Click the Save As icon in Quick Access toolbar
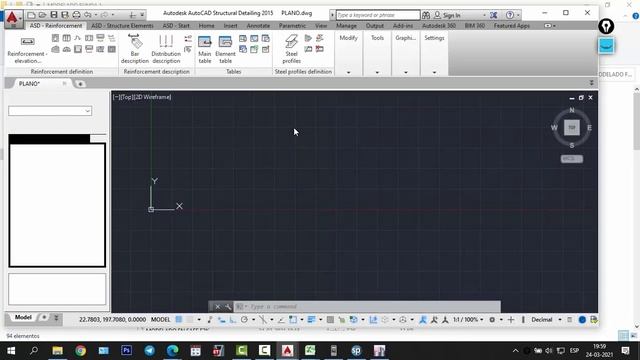 (x=64, y=15)
